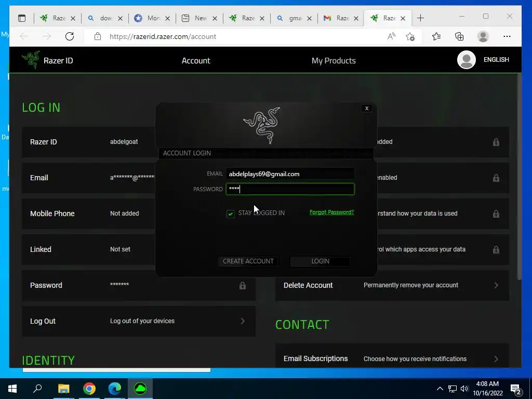Click CREATE ACCOUNT button
Screen dimensions: 532x399
point(248,261)
